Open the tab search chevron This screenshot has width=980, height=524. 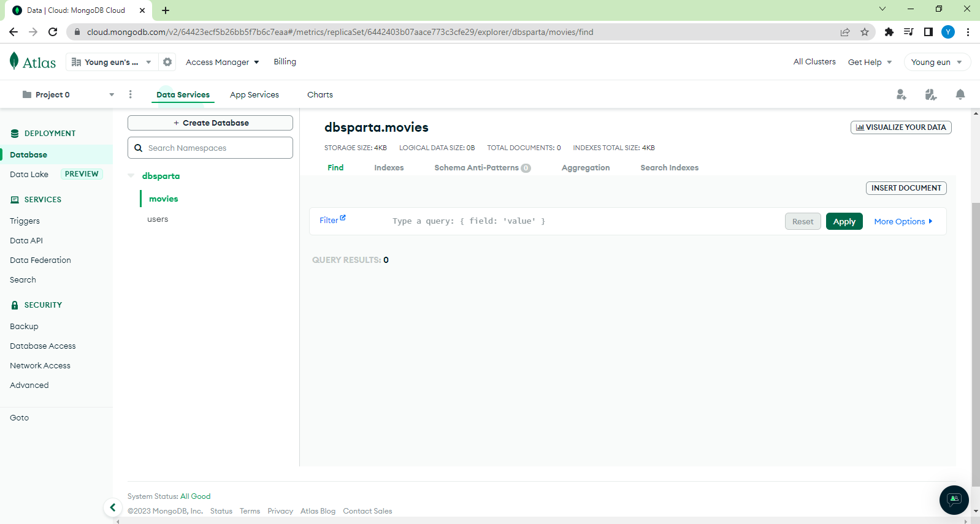pos(882,9)
